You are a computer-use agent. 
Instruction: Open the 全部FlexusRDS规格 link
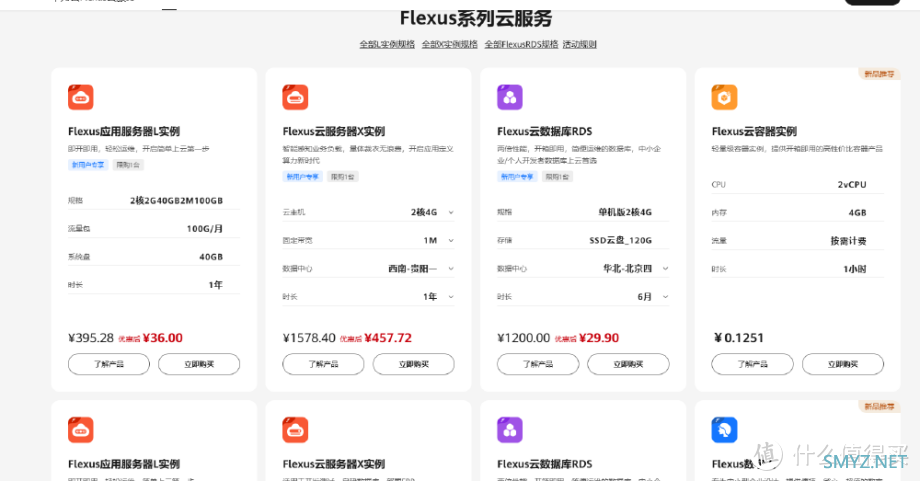click(x=521, y=45)
